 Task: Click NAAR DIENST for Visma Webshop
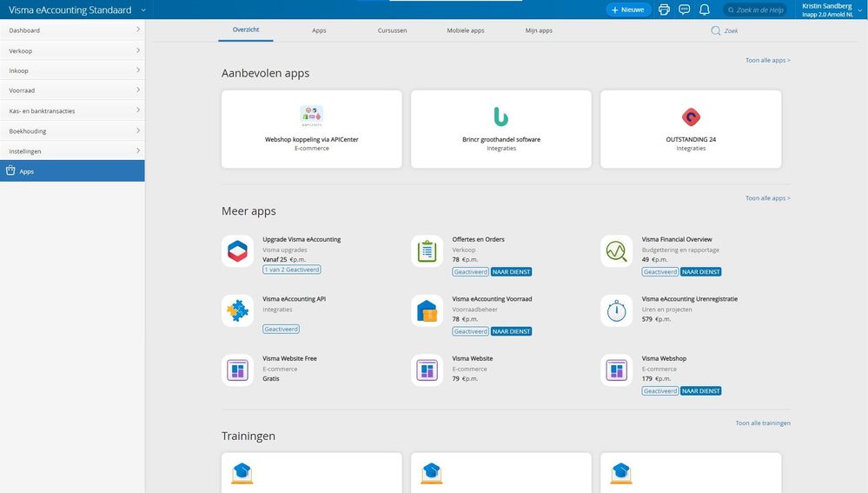(701, 391)
